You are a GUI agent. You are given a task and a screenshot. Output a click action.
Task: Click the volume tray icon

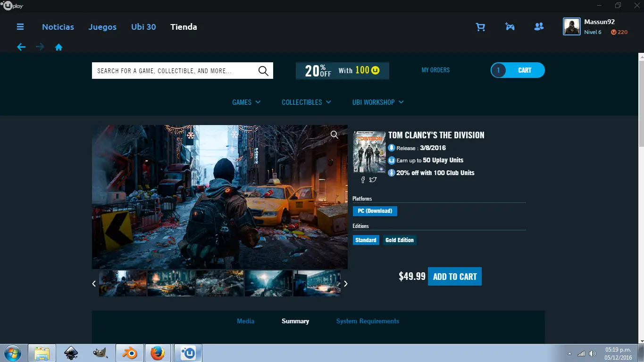pos(592,354)
